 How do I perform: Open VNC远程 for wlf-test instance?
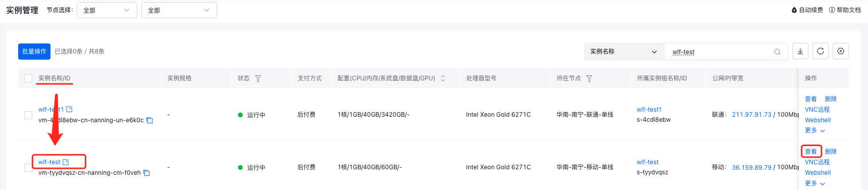[817, 162]
